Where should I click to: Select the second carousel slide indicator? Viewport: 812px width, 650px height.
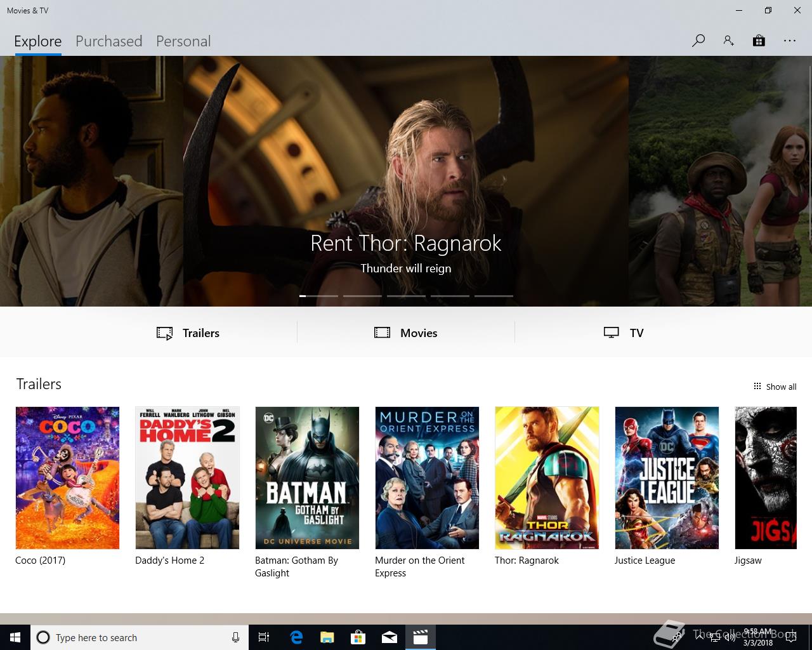tap(362, 296)
